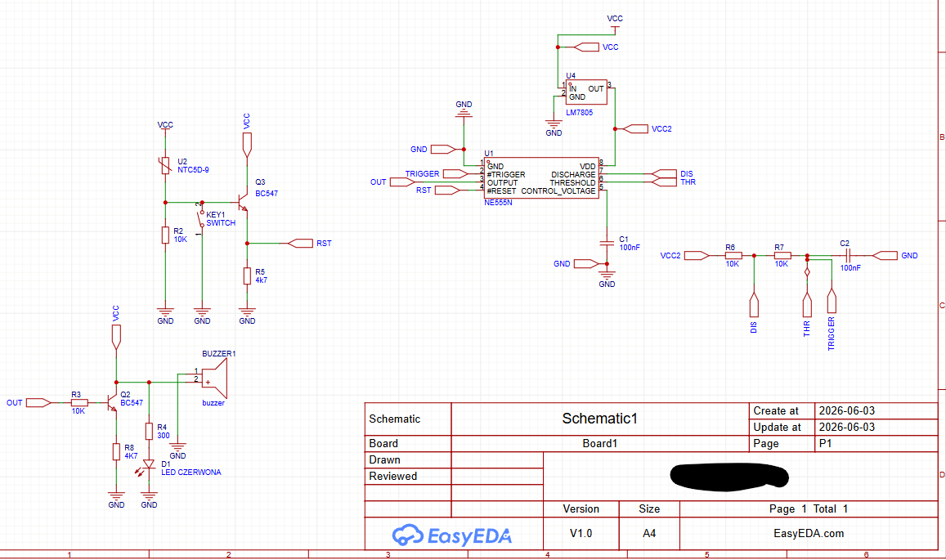Select the R7 10K resistor symbol
Viewport: 946px width, 560px height.
click(x=782, y=256)
